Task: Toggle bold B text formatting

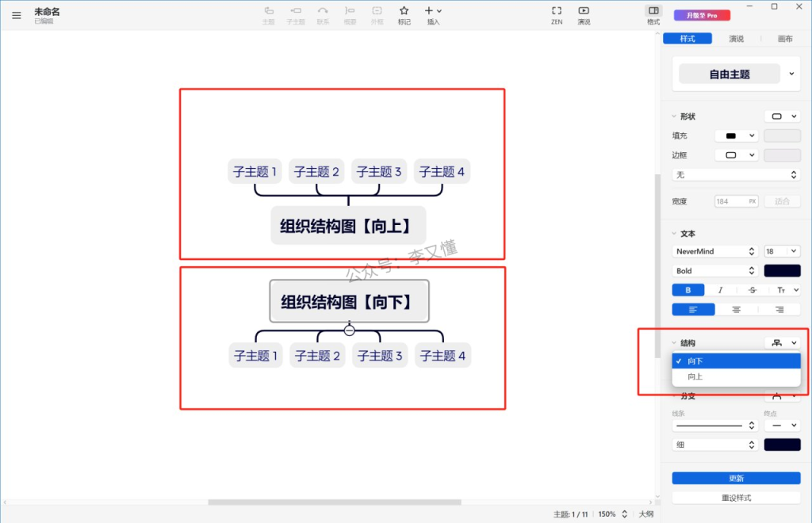Action: point(688,290)
